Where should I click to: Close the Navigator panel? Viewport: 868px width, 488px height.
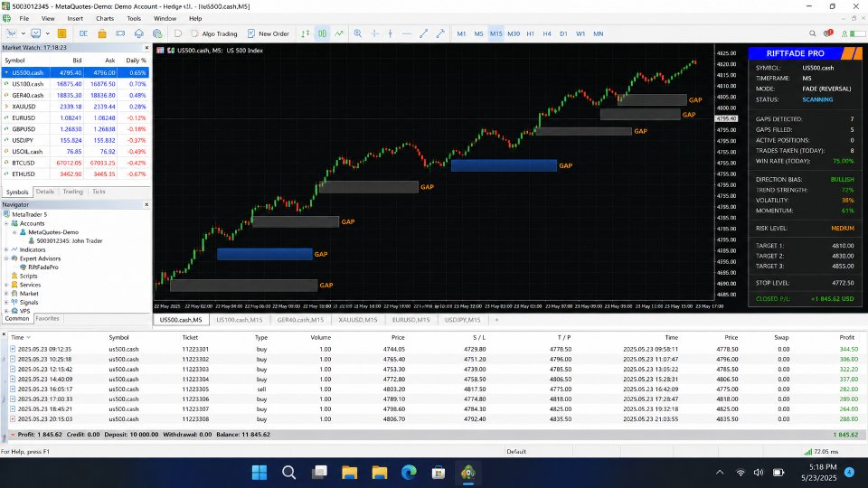pos(146,205)
